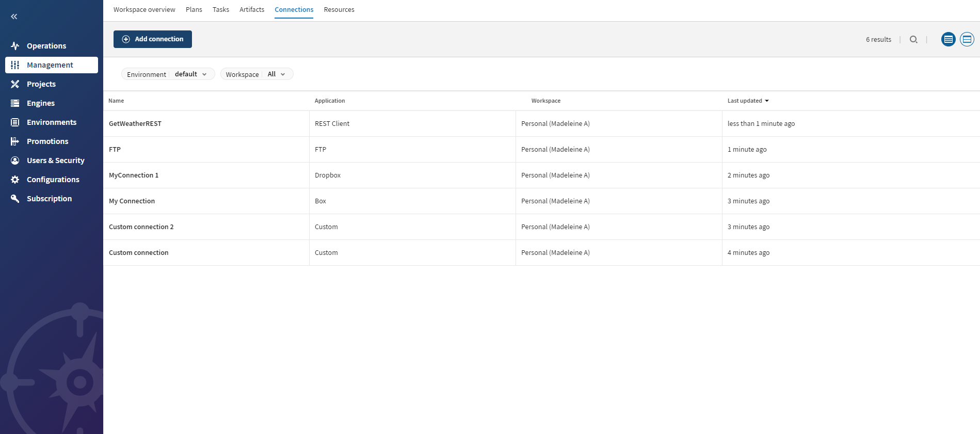
Task: Click the Add connection button
Action: [x=153, y=39]
